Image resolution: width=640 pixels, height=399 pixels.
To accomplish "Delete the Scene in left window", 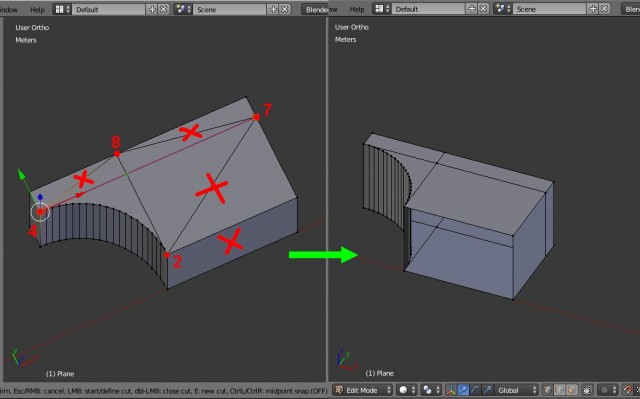I will coord(284,9).
